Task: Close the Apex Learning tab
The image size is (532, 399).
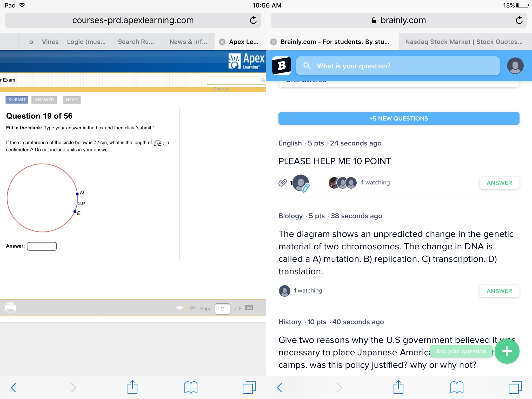Action: [222, 42]
